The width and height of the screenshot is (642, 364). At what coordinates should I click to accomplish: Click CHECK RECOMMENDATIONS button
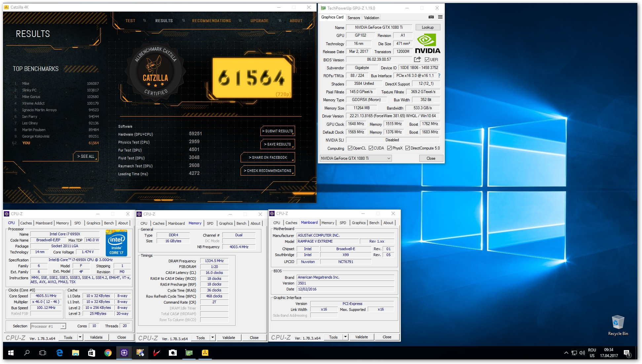pos(268,171)
